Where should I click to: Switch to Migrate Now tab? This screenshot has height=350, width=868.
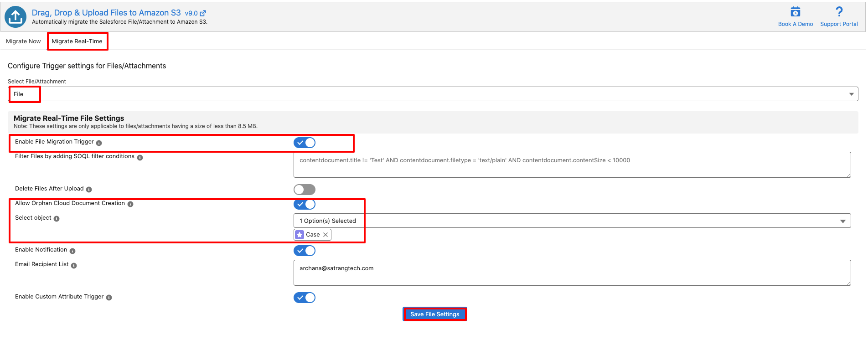tap(23, 41)
